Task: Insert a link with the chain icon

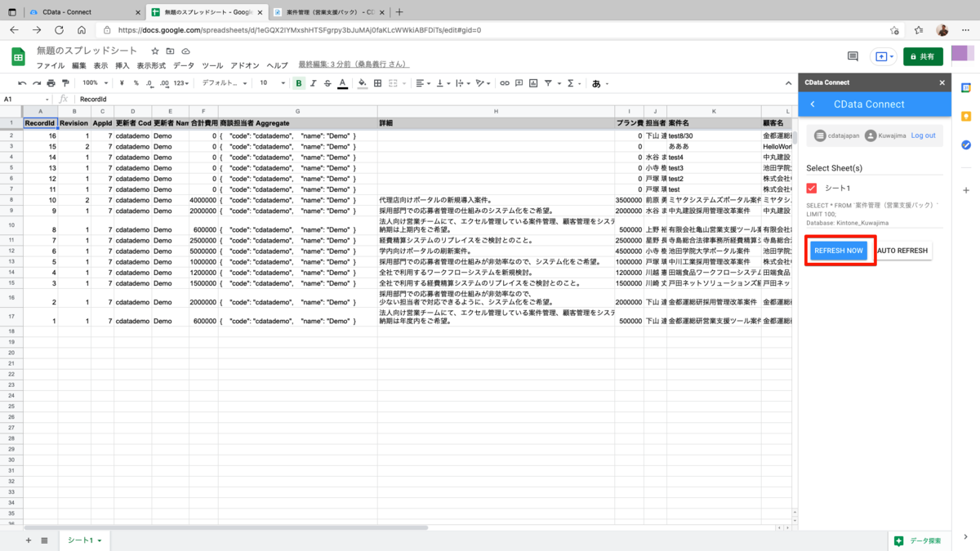Action: 505,83
